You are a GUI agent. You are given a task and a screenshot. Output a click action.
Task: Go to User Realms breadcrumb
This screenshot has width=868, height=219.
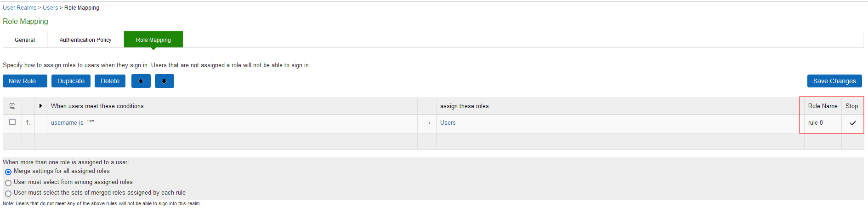tap(20, 8)
